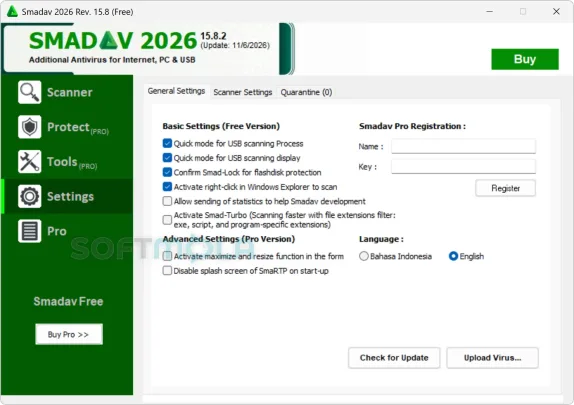Open Tools (PRO) sidebar label
574x405 pixels.
[72, 162]
